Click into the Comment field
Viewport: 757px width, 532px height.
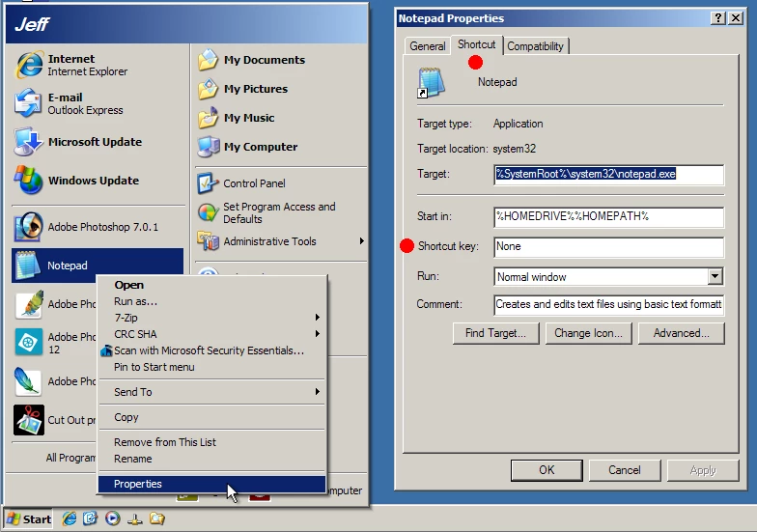pyautogui.click(x=608, y=305)
